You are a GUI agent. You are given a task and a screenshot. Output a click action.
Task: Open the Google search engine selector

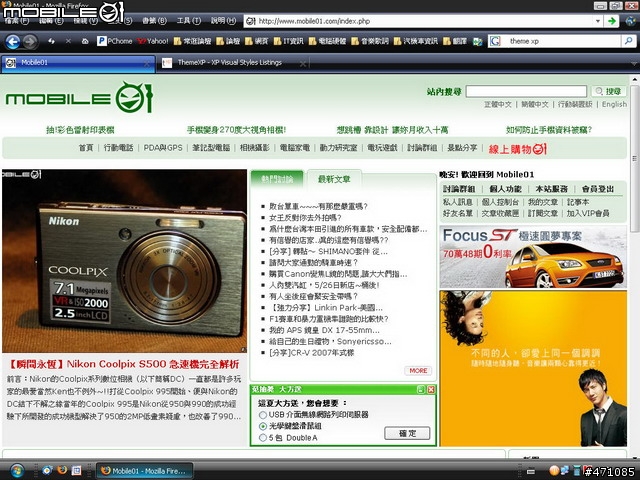495,41
